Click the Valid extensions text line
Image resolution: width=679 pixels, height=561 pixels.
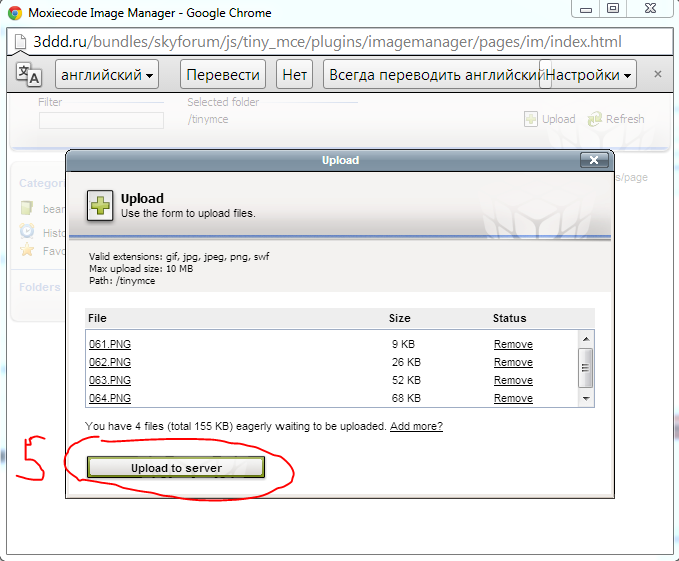point(179,257)
